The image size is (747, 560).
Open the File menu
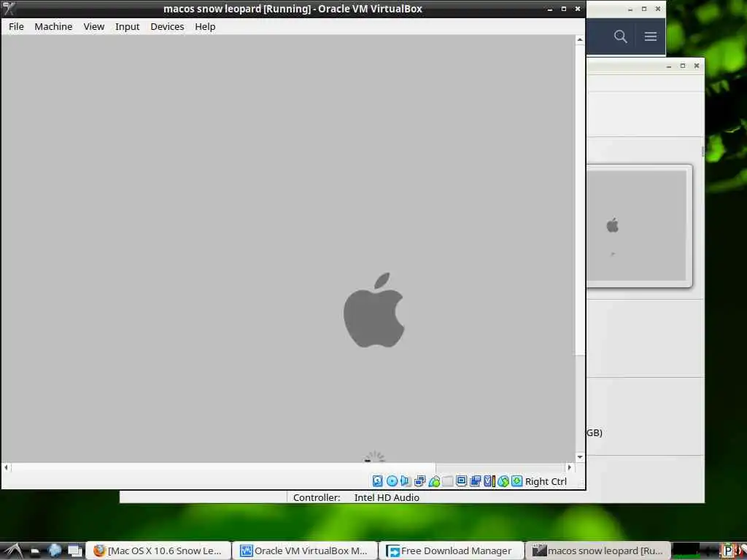(16, 27)
